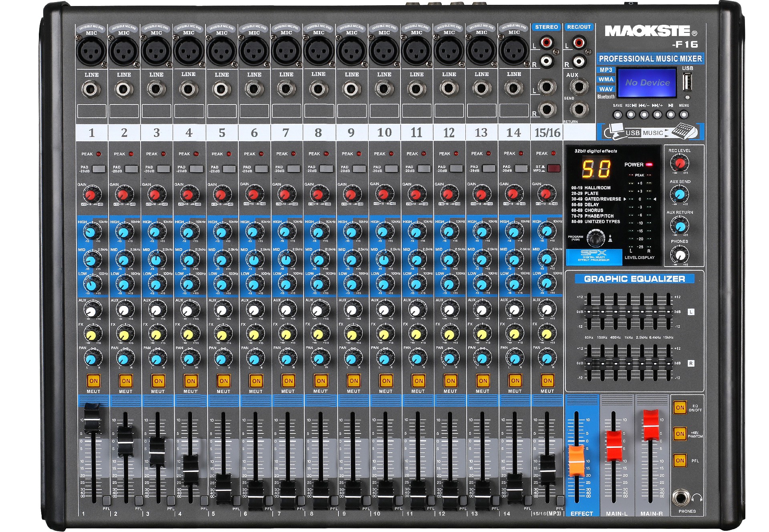The width and height of the screenshot is (769, 532).
Task: Click the 50 effect number display
Action: tap(596, 169)
